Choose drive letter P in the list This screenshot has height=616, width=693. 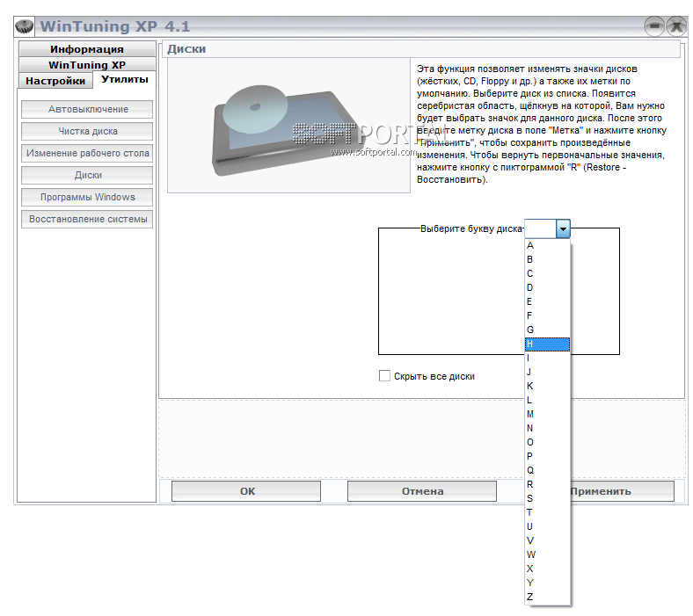(547, 456)
